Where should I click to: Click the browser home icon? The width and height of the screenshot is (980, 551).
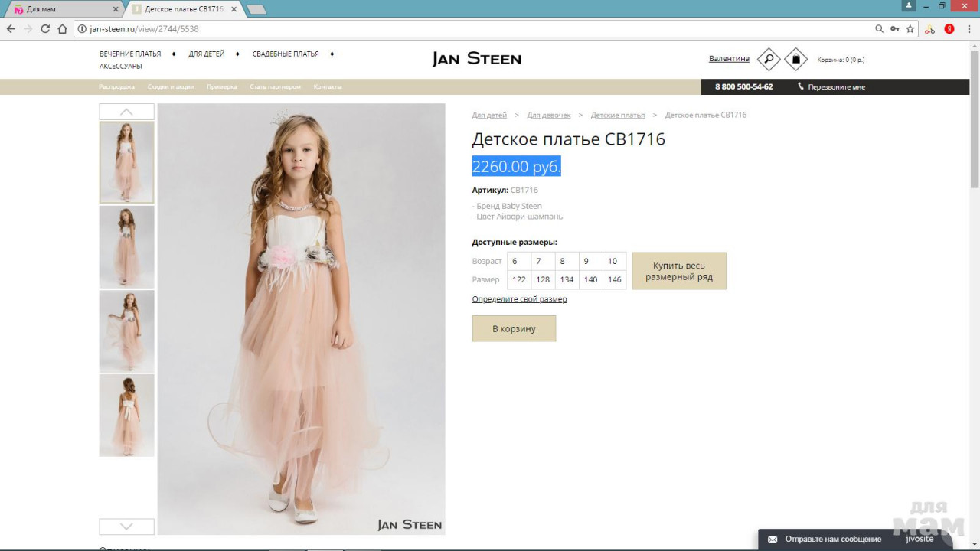[63, 29]
